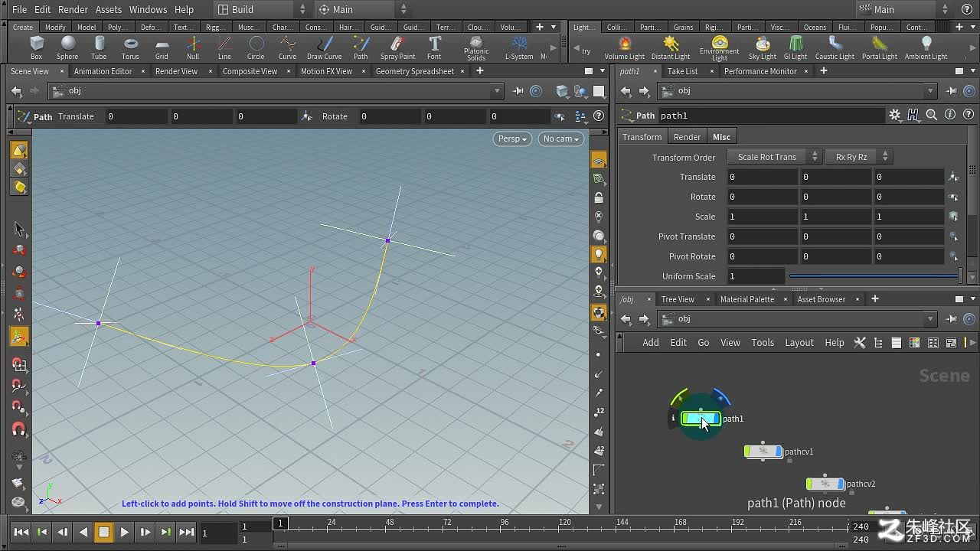Search parameters with magnifier icon
Viewport: 980px width, 551px height.
pos(932,115)
